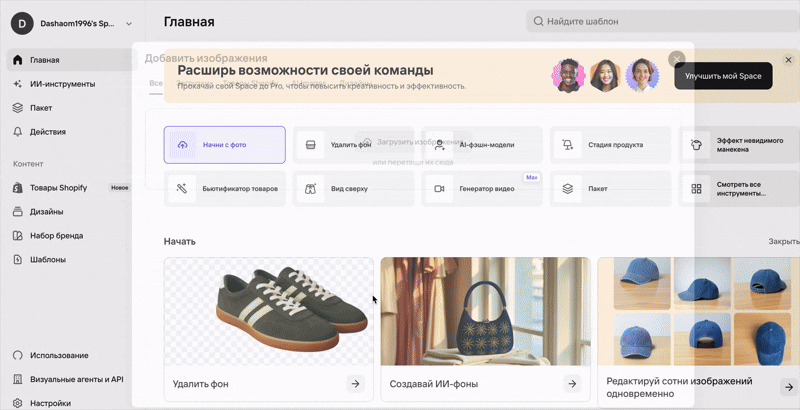800x410 pixels.
Task: Click the Эффект невидимого манекена shirt icon
Action: (x=696, y=145)
